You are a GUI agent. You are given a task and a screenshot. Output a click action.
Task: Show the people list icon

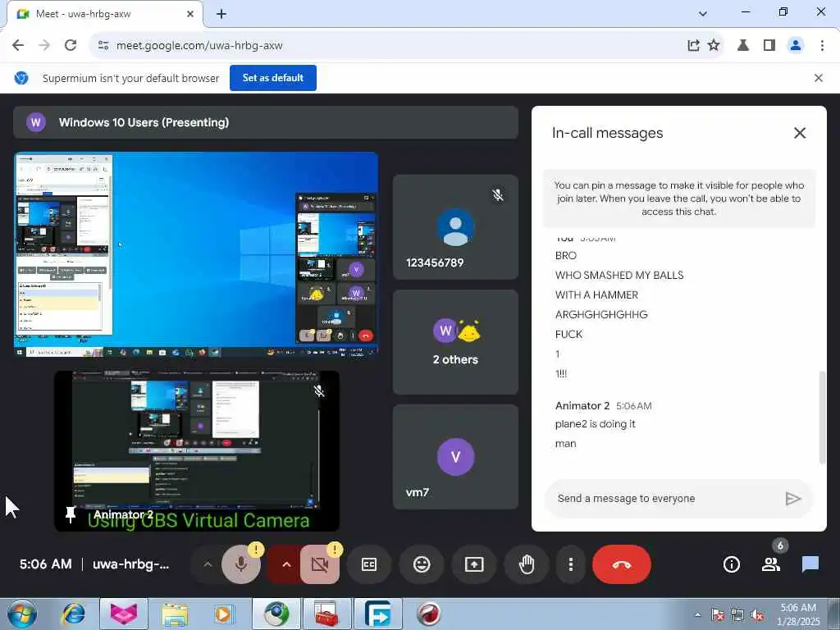(771, 564)
